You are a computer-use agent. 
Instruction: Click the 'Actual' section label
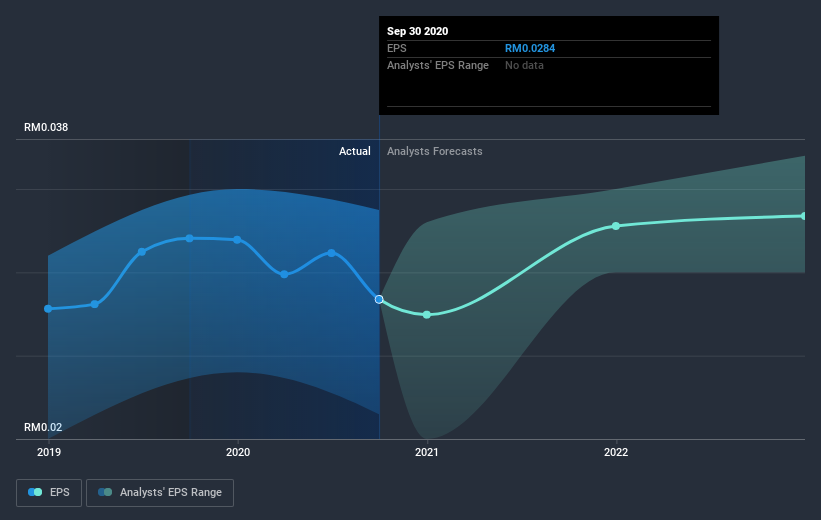click(354, 151)
